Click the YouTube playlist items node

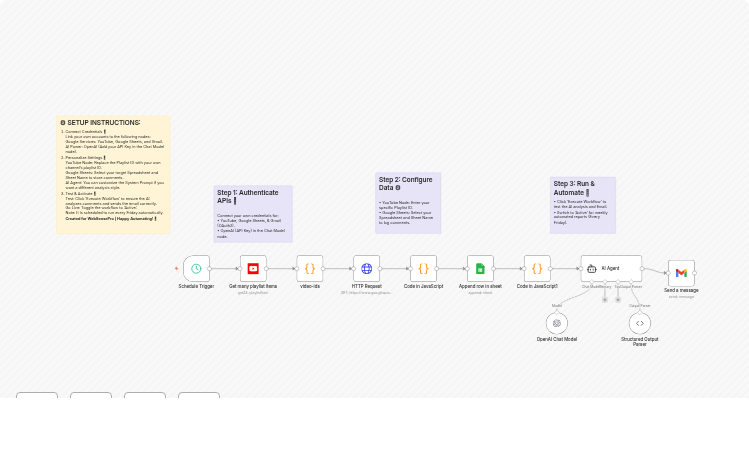(x=253, y=268)
